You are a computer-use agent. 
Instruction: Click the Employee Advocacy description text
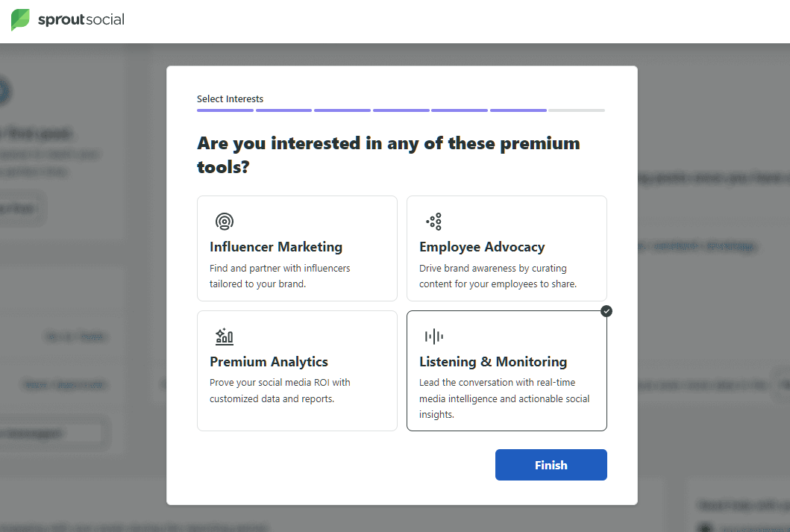click(x=498, y=276)
